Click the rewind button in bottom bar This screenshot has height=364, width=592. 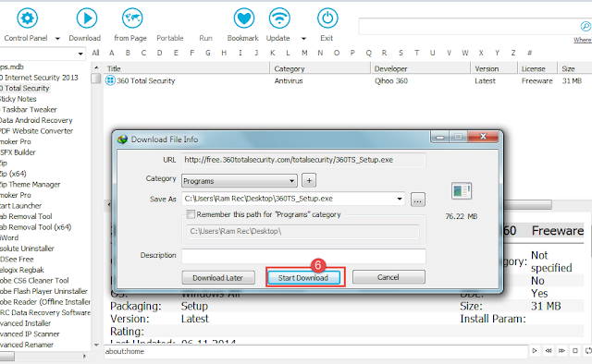(x=549, y=351)
